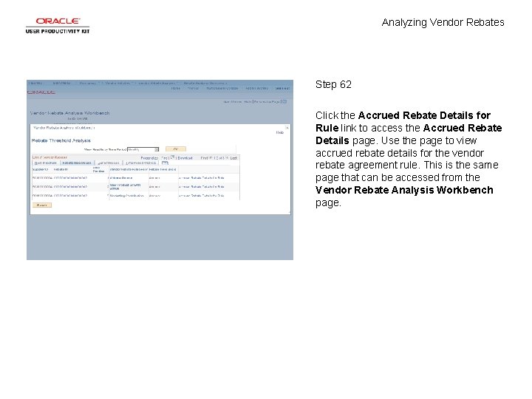
Task: Click the Marketing Contribution rule description cell
Action: 129,196
